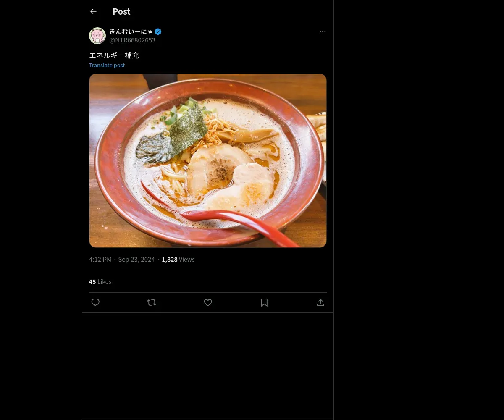Image resolution: width=504 pixels, height=420 pixels.
Task: Click the Post header title
Action: pyautogui.click(x=121, y=11)
